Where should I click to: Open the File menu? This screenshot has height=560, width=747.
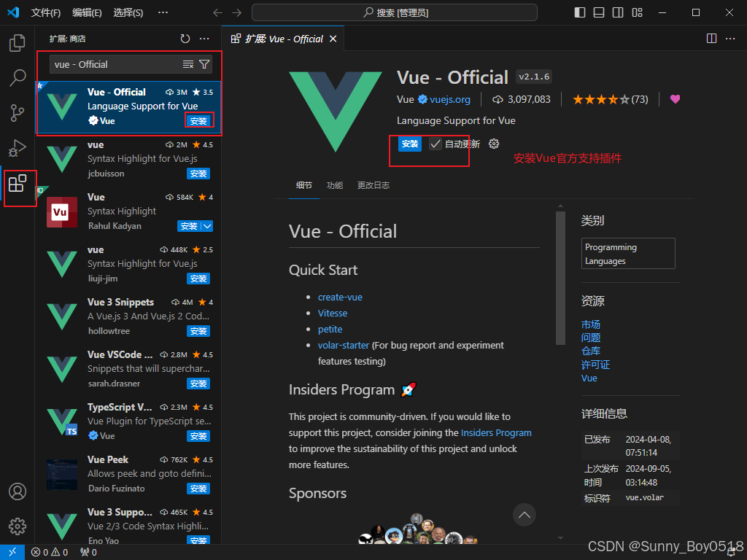[46, 13]
